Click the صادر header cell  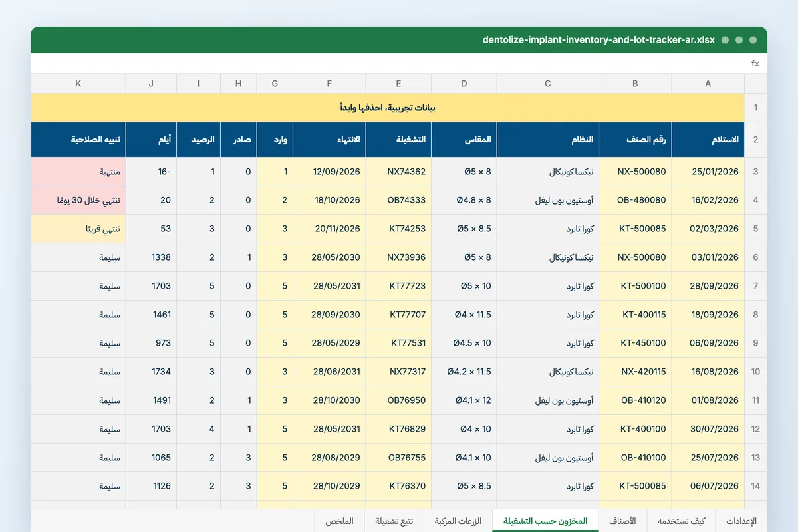point(239,140)
